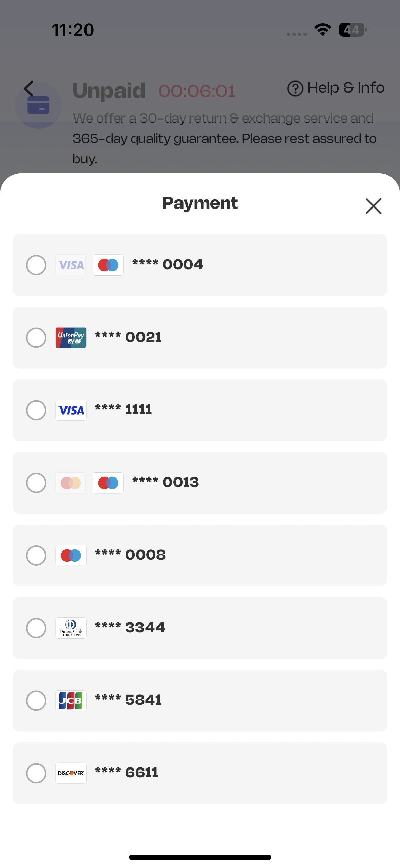This screenshot has height=868, width=400.
Task: Choose the radio button for card 1111
Action: [36, 410]
